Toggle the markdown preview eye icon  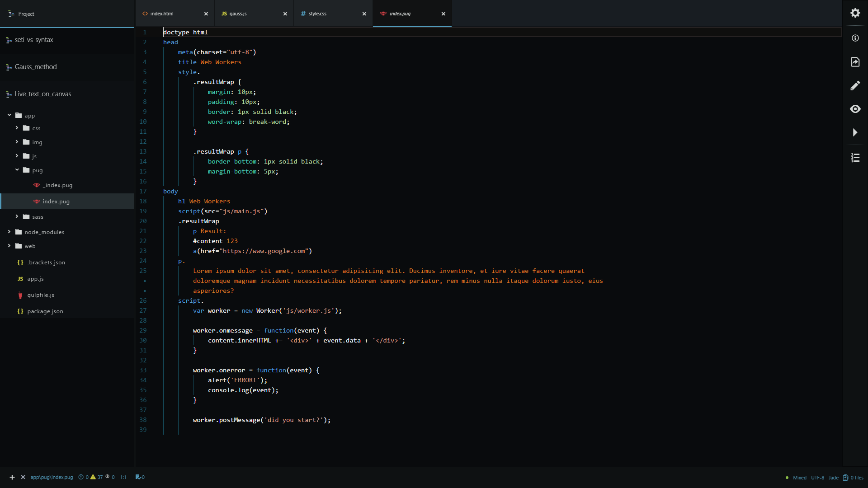click(855, 109)
